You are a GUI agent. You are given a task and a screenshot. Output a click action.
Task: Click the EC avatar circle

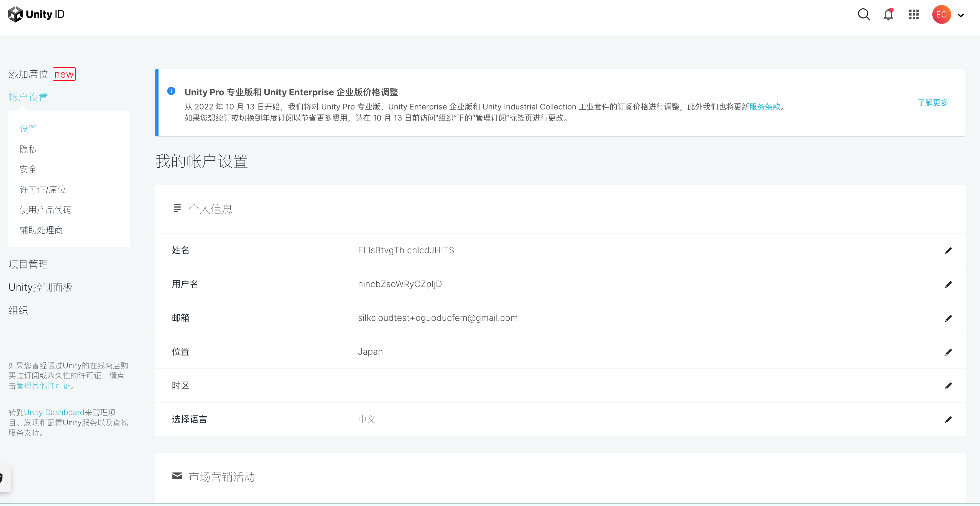(x=941, y=14)
